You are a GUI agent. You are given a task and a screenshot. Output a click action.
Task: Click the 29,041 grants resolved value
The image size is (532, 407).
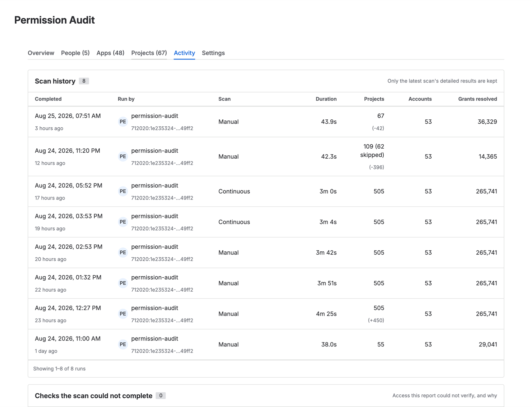pos(488,344)
